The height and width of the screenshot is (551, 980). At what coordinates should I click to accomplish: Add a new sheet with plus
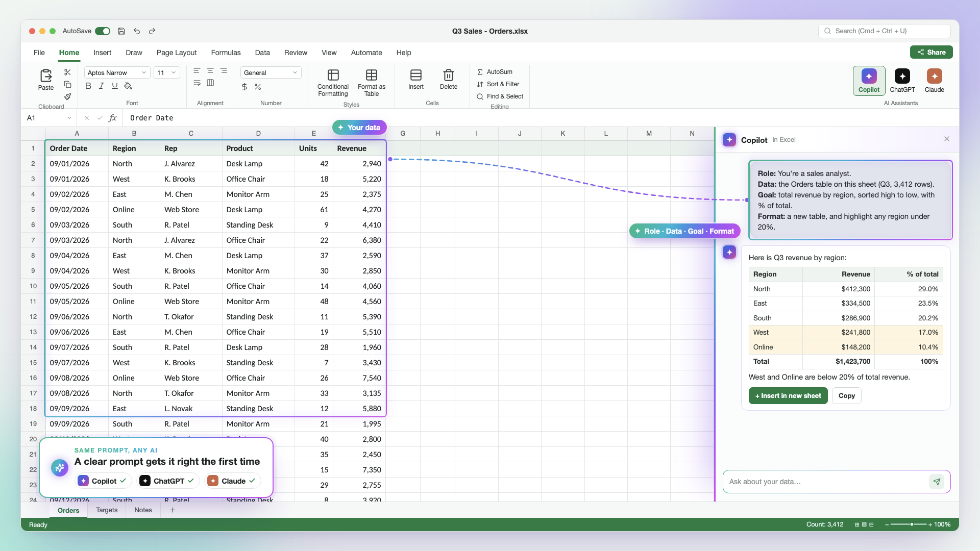(x=173, y=510)
